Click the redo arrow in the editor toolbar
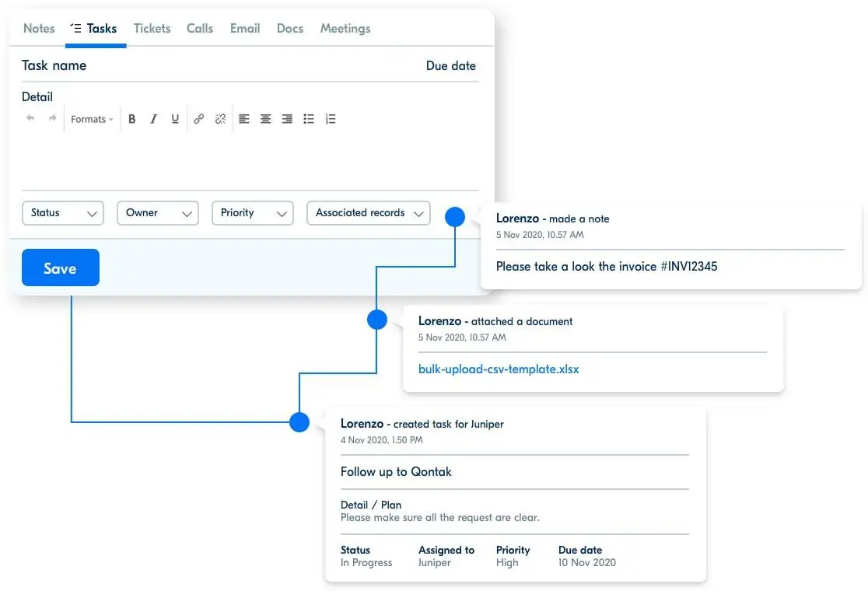 click(x=53, y=119)
